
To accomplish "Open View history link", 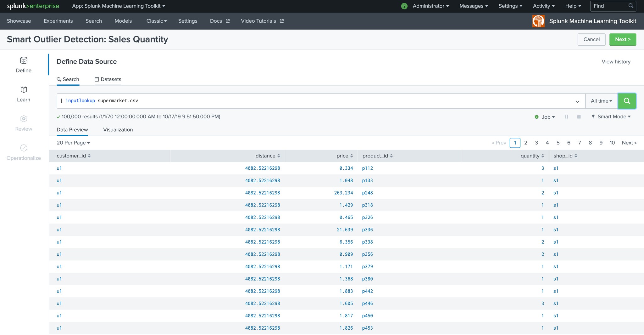I will tap(616, 62).
